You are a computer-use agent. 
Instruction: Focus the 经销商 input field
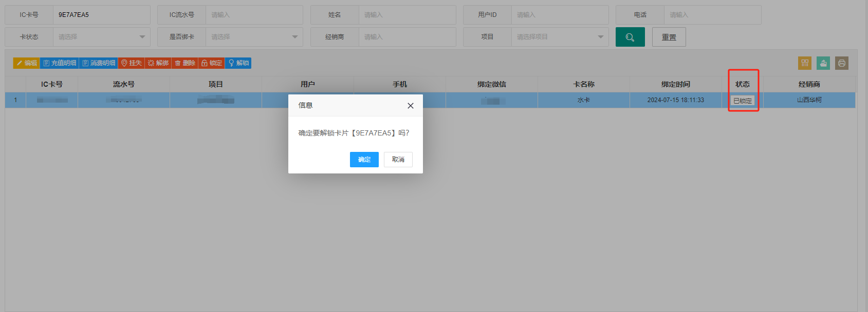[x=408, y=37]
